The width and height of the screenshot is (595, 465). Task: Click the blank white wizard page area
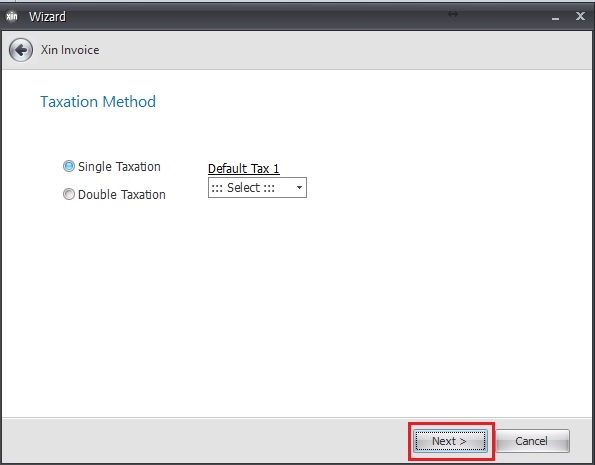pos(296,304)
